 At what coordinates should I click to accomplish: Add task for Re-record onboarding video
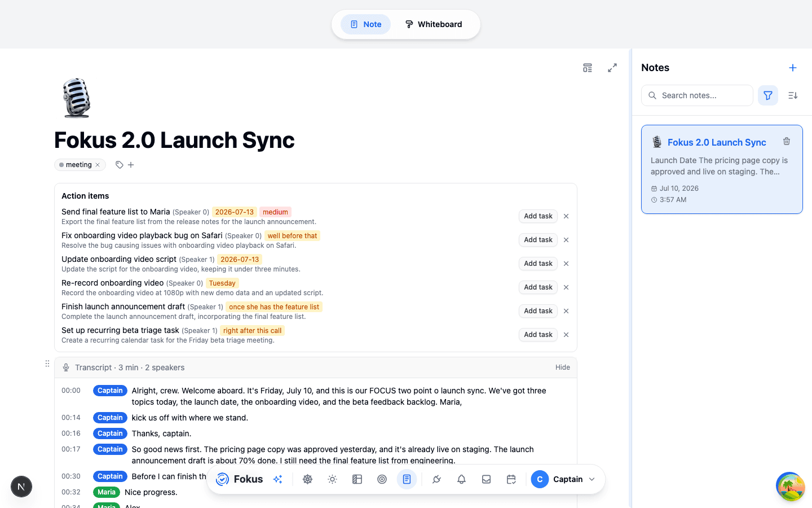point(538,287)
